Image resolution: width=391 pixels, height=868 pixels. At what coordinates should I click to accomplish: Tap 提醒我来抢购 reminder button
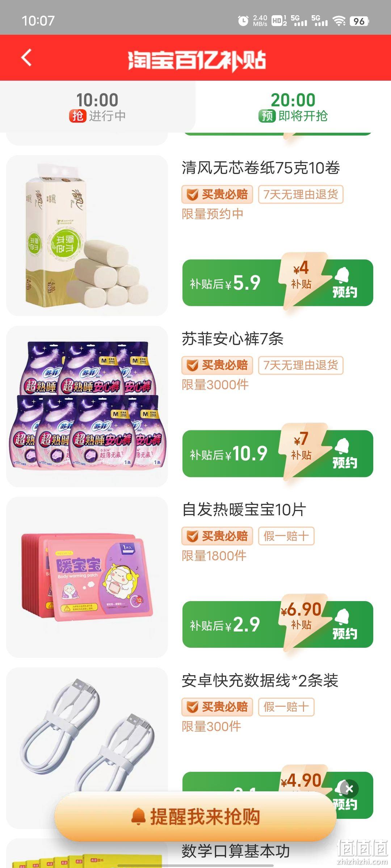pyautogui.click(x=195, y=816)
